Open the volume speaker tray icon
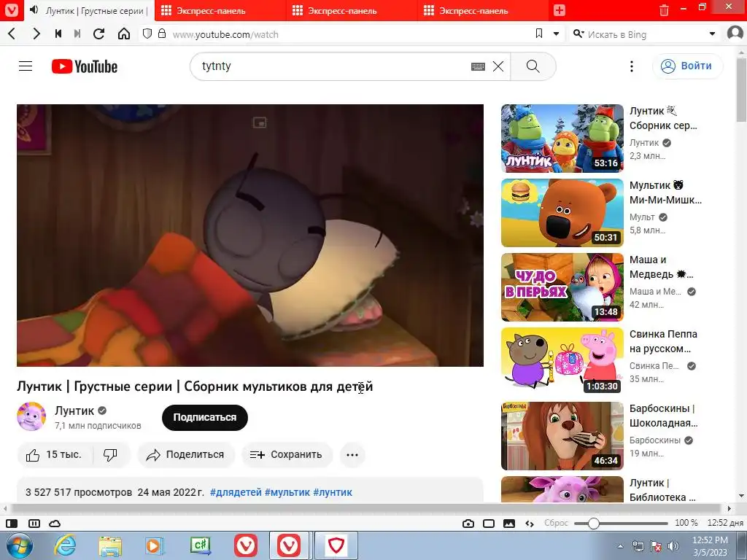 [673, 545]
